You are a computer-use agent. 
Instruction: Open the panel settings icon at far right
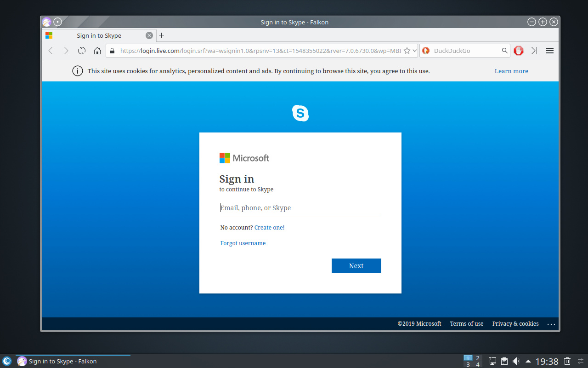tap(581, 361)
